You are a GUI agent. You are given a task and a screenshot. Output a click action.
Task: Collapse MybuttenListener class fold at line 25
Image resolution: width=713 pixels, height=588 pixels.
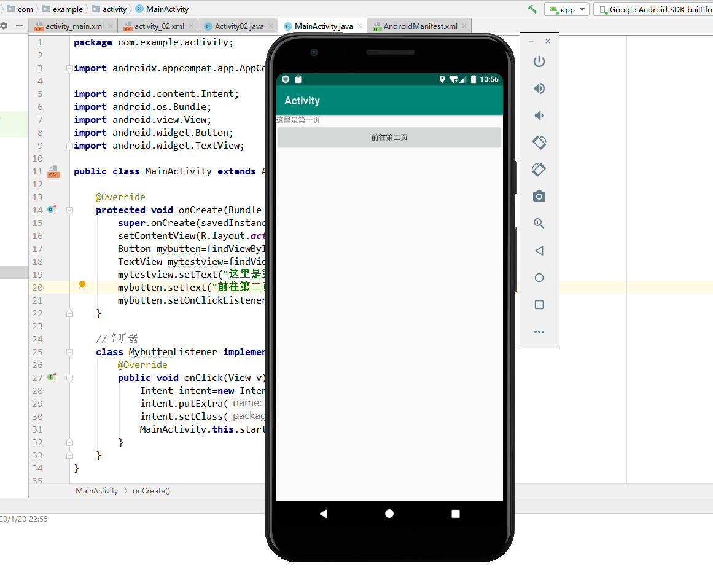[69, 352]
